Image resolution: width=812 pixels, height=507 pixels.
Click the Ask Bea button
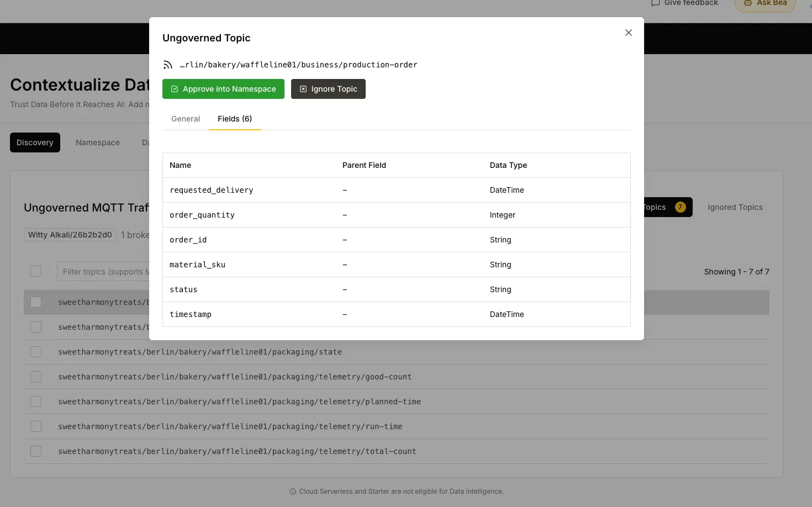click(765, 3)
